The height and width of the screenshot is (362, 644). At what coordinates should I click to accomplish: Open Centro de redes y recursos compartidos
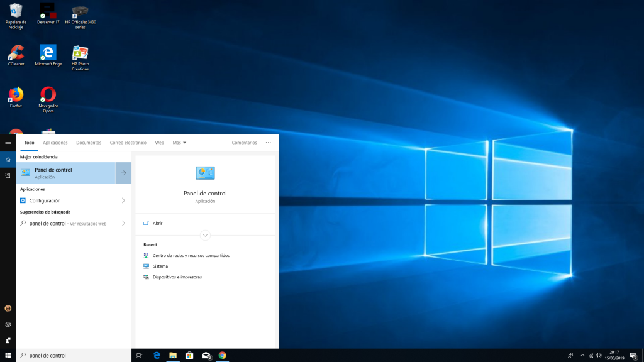coord(191,256)
